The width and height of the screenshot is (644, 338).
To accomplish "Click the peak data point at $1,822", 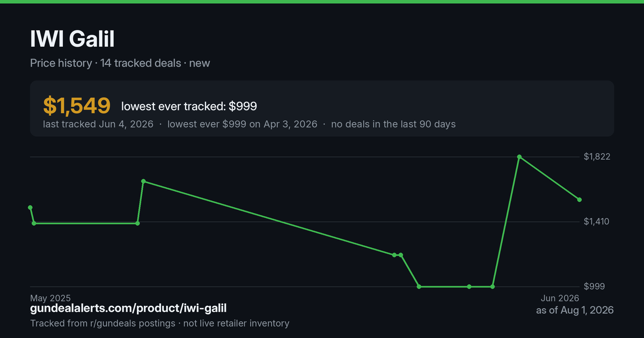I will click(519, 157).
